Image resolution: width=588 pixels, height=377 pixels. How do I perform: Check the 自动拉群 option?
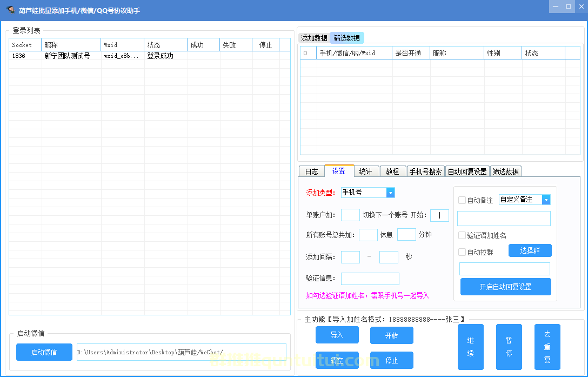click(462, 252)
